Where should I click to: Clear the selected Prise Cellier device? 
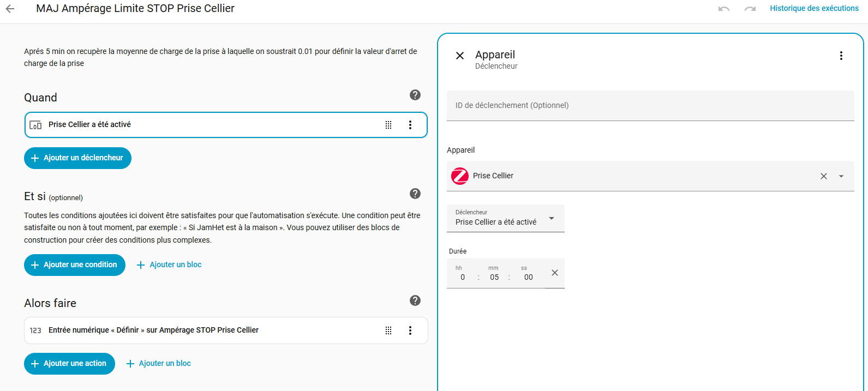click(824, 176)
